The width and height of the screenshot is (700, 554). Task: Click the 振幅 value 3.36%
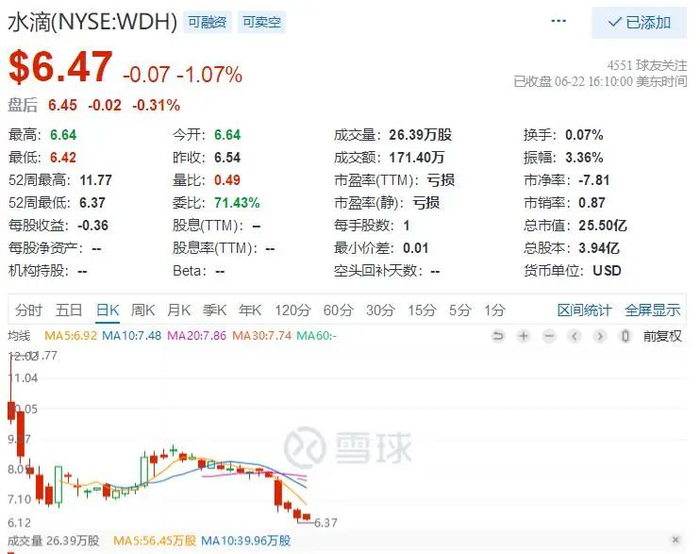click(x=584, y=158)
